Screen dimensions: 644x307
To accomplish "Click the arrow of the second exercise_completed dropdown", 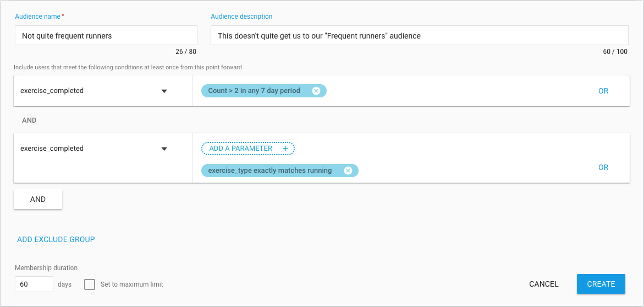I will (x=164, y=149).
